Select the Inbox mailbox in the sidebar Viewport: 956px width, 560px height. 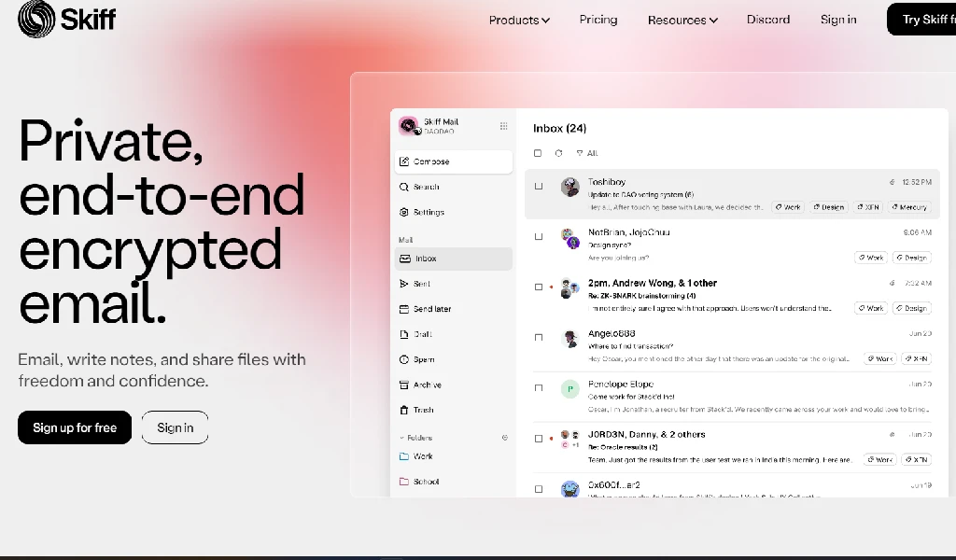point(453,259)
